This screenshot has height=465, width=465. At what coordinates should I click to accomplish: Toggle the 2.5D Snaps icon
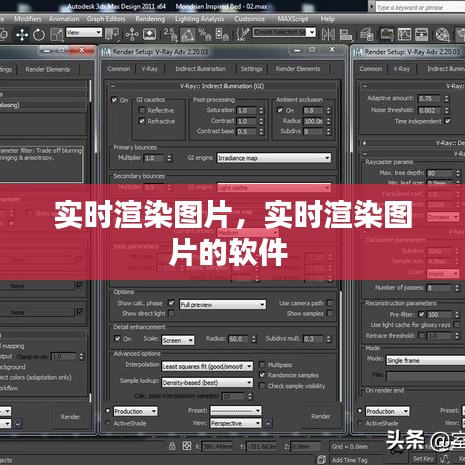click(x=170, y=34)
